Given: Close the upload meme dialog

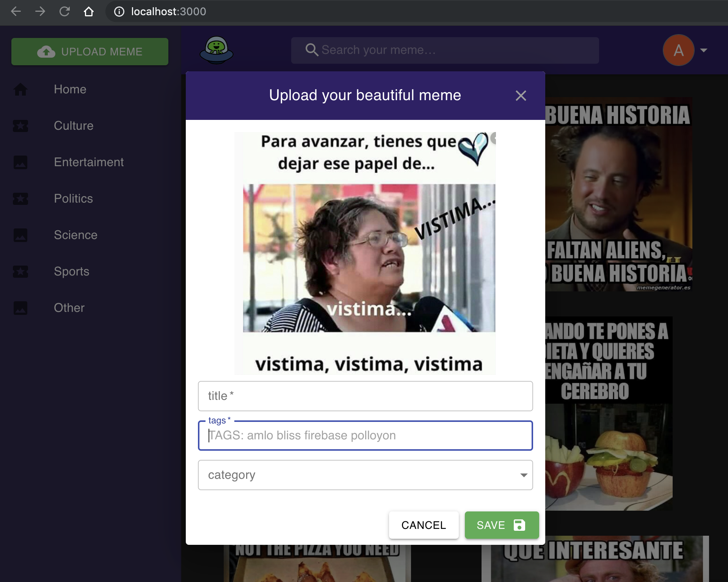Looking at the screenshot, I should click(x=521, y=96).
